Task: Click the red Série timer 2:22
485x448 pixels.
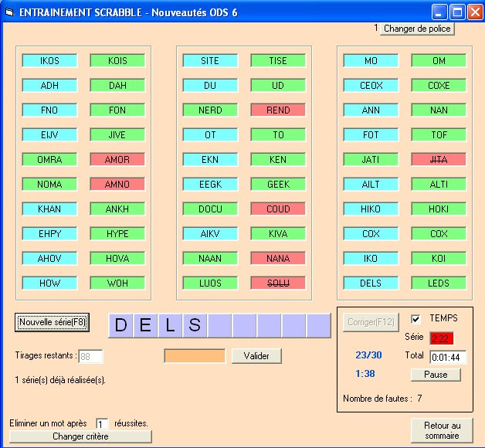Action: pyautogui.click(x=442, y=338)
